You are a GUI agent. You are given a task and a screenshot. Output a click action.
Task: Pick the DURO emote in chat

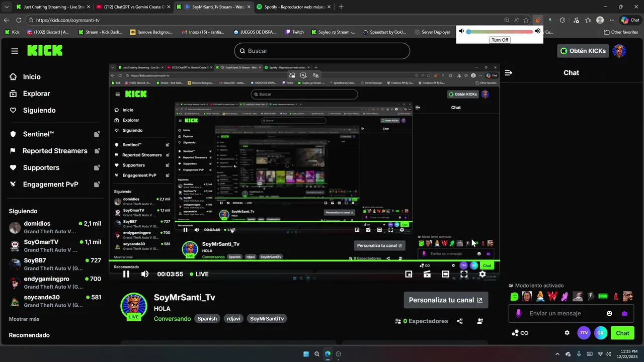click(603, 297)
